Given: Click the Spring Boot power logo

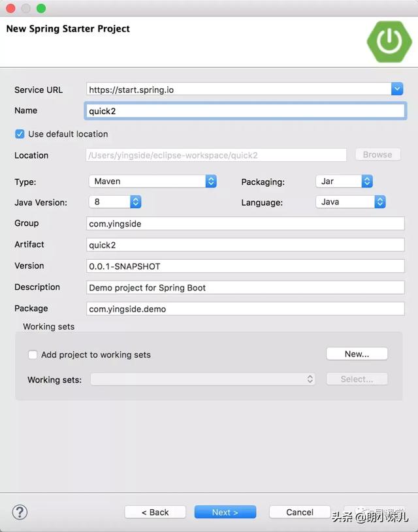Looking at the screenshot, I should [x=389, y=42].
